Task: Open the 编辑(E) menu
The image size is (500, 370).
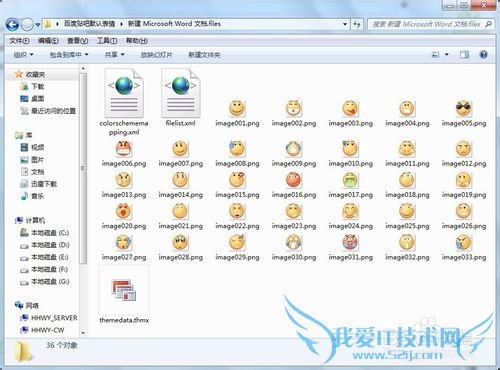Action: 48,41
